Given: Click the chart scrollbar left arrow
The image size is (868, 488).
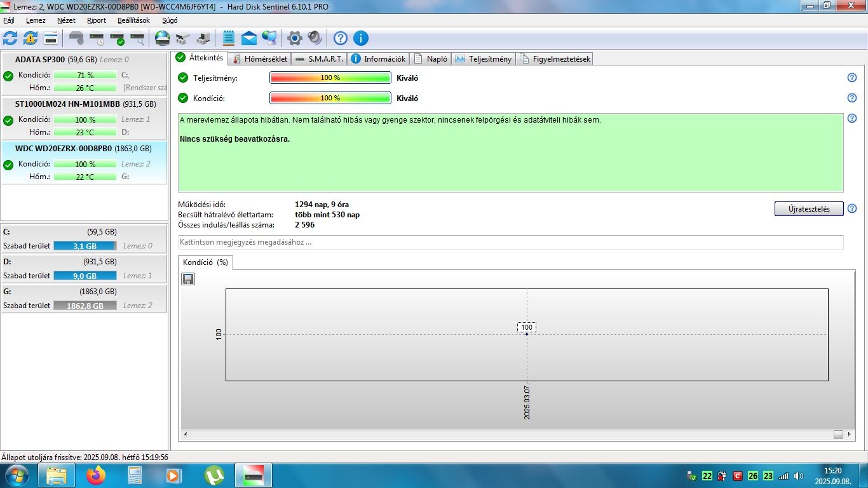Looking at the screenshot, I should pos(186,434).
